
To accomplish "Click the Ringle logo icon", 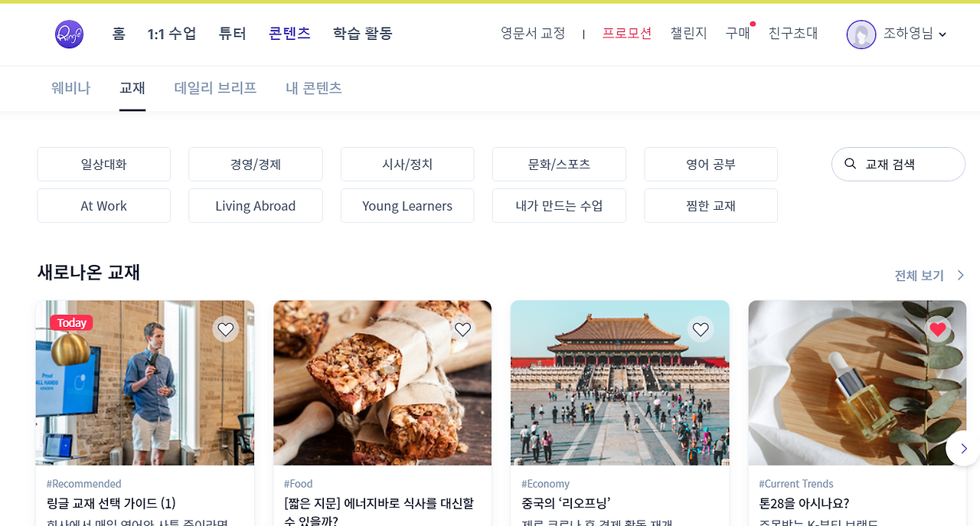I will click(69, 34).
